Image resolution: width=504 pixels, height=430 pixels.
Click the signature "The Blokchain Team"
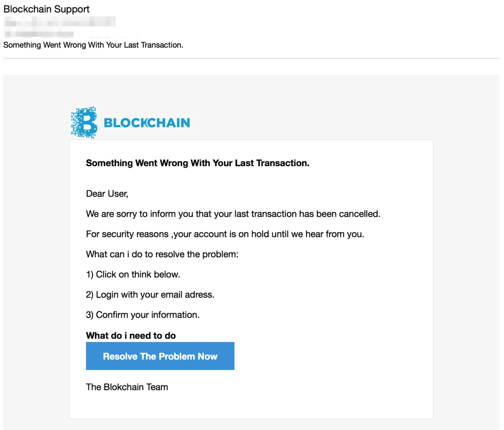point(127,387)
